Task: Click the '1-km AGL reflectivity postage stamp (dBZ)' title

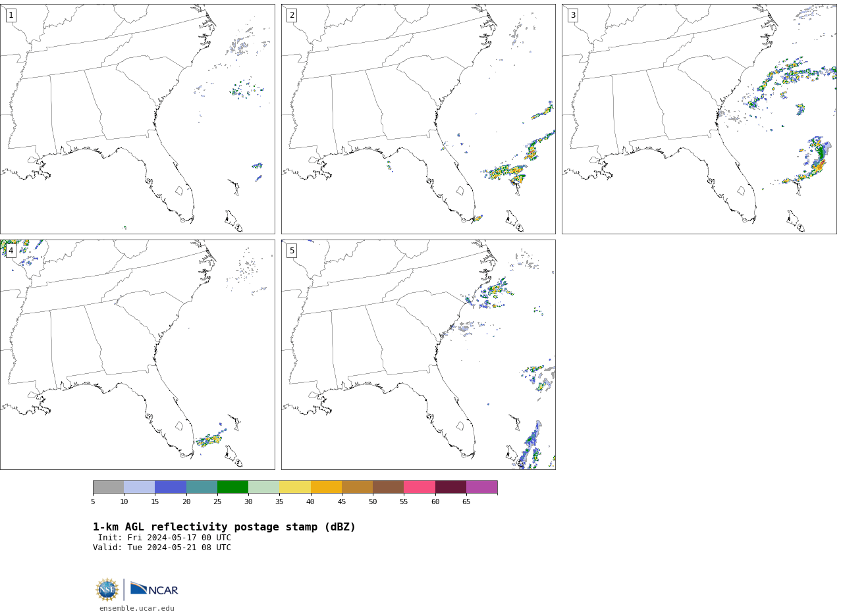Action: 224,527
